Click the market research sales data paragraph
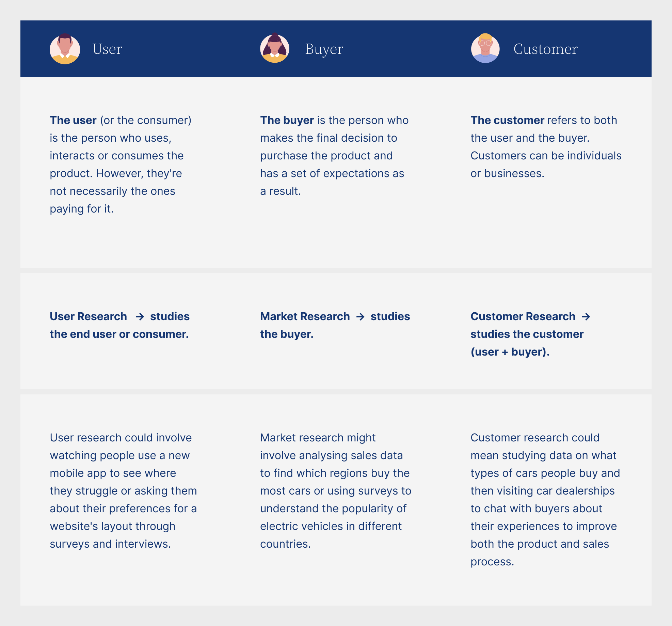This screenshot has height=626, width=672. [335, 490]
